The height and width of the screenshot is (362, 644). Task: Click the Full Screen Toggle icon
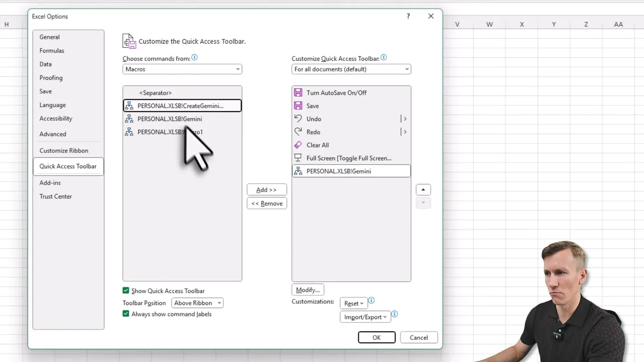click(x=298, y=158)
